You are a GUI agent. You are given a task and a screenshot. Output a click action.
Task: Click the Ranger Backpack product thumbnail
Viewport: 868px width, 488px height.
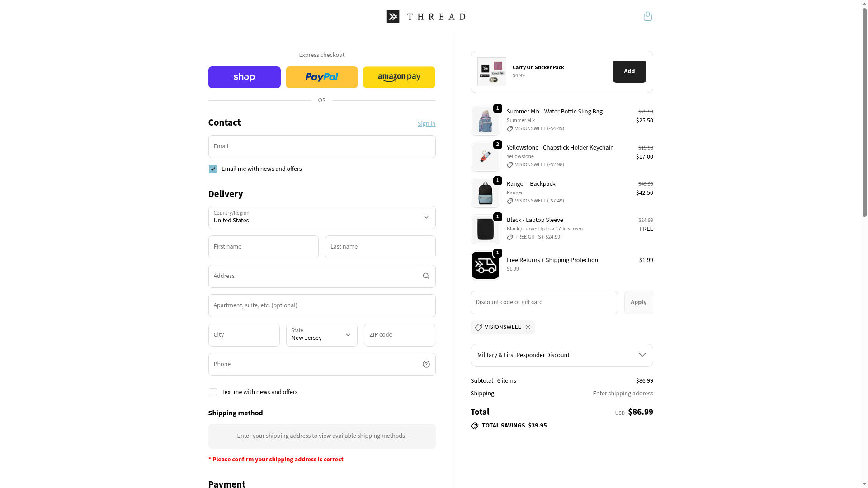coord(485,193)
